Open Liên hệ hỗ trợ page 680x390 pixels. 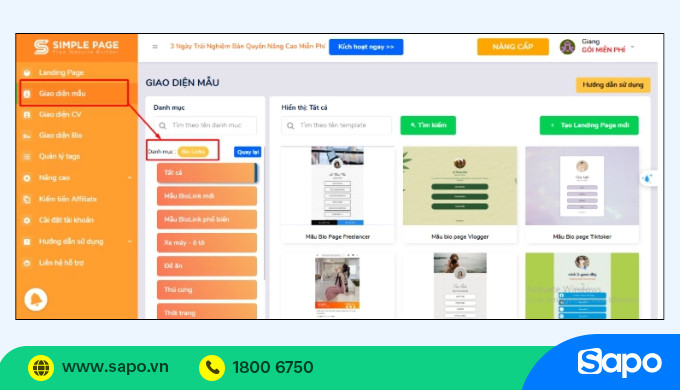click(x=61, y=263)
